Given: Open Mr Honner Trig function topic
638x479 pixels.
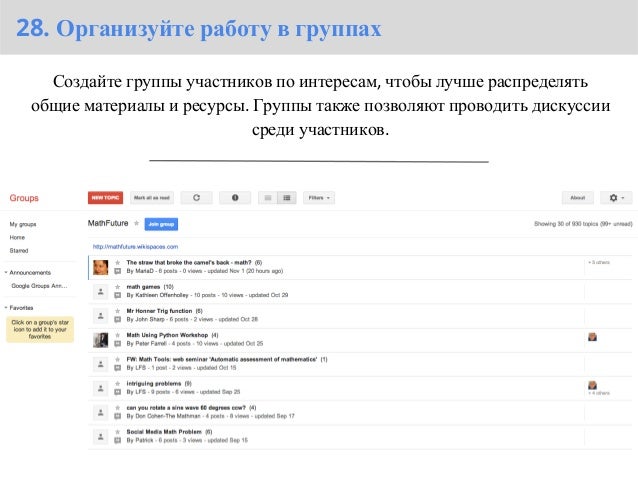Looking at the screenshot, I should (x=159, y=311).
